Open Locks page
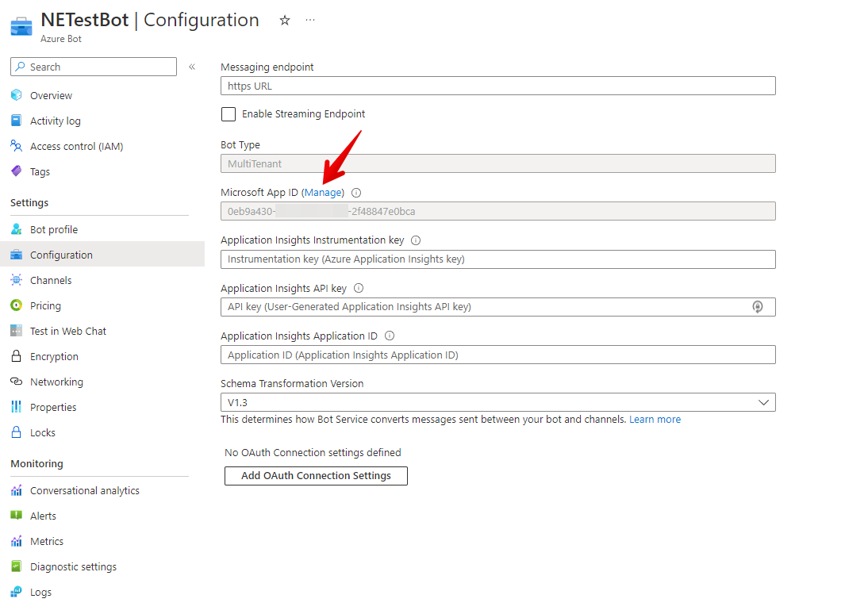 [43, 432]
